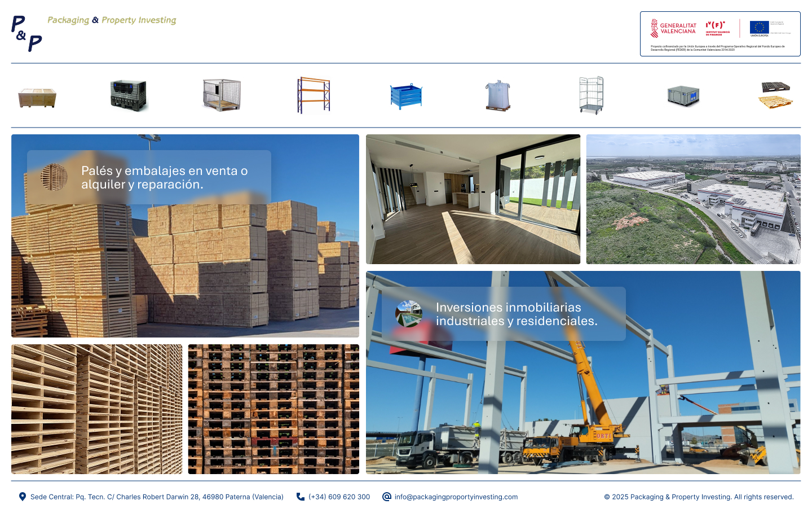The height and width of the screenshot is (517, 812).
Task: Open the dark used pallets stack photo
Action: pyautogui.click(x=273, y=409)
